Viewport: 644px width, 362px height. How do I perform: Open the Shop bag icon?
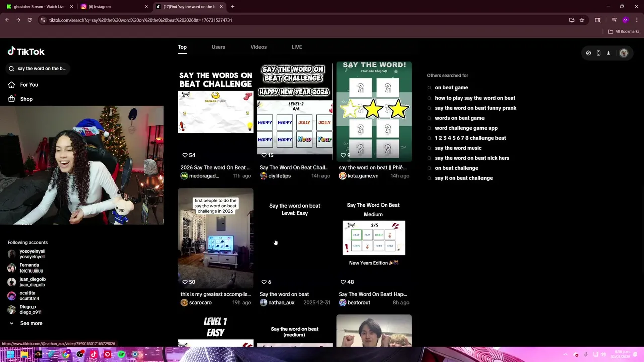[11, 99]
